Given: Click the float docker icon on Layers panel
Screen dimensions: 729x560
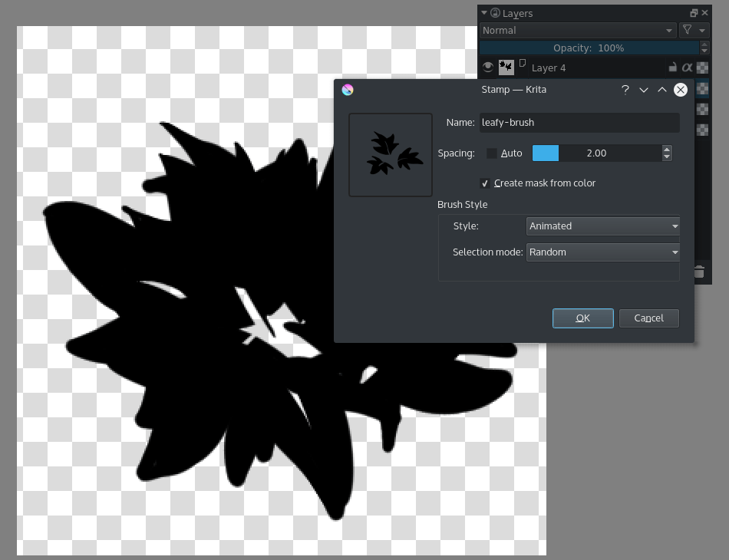Looking at the screenshot, I should 696,12.
